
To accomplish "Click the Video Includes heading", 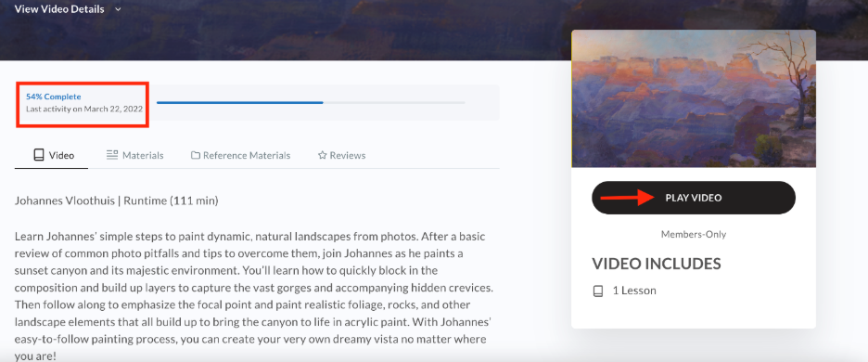I will tap(657, 264).
